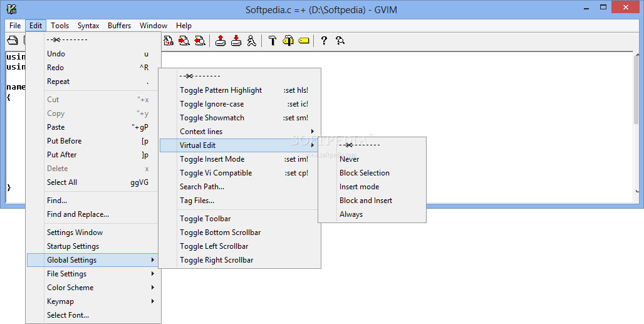This screenshot has height=324, width=644.
Task: Open Find and Replace... entry
Action: click(93, 214)
